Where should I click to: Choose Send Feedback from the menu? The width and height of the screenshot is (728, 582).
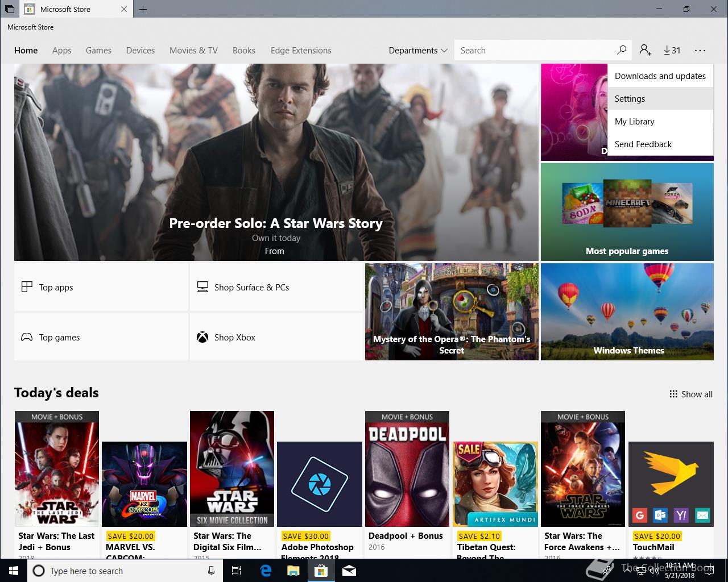pyautogui.click(x=660, y=144)
